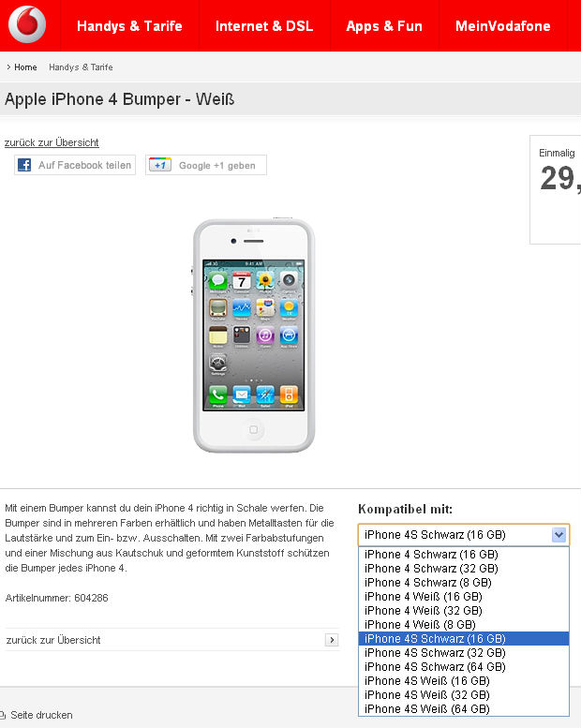Collapse the Kompatibel mit dropdown arrow
This screenshot has height=728, width=581.
(559, 535)
